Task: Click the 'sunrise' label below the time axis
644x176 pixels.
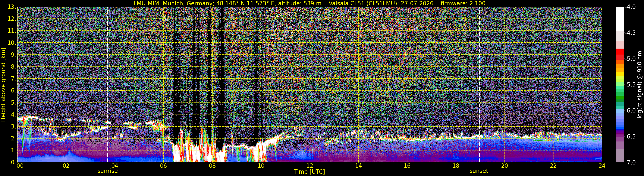Action: click(107, 171)
